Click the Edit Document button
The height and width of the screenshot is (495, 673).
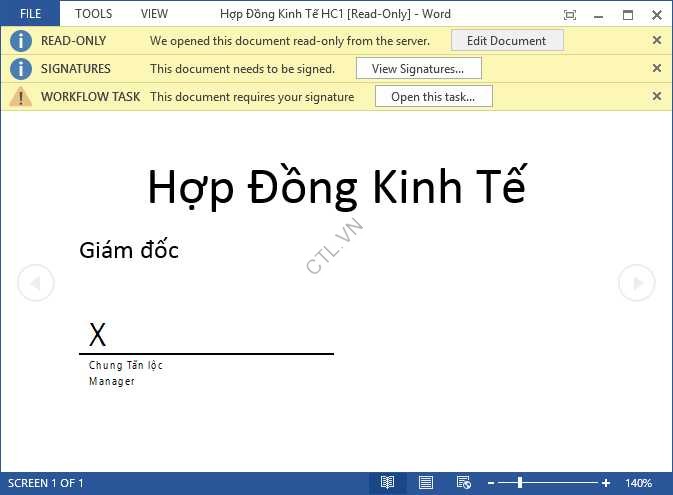[x=507, y=41]
